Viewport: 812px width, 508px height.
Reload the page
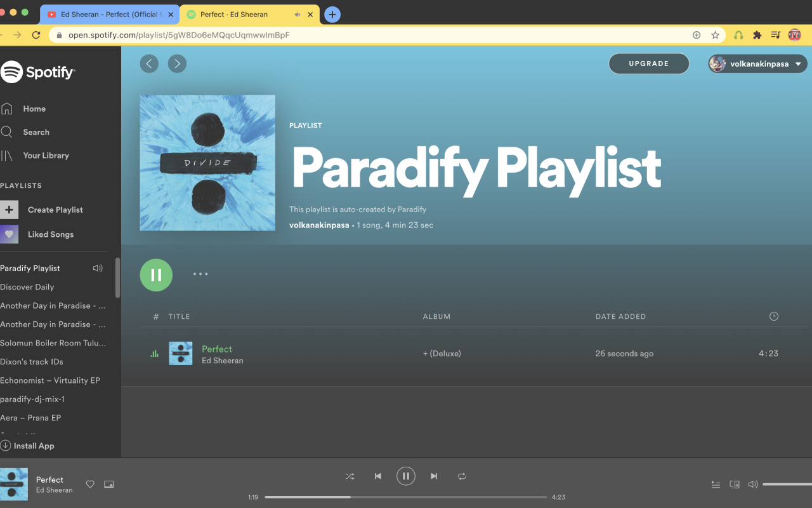(x=36, y=35)
